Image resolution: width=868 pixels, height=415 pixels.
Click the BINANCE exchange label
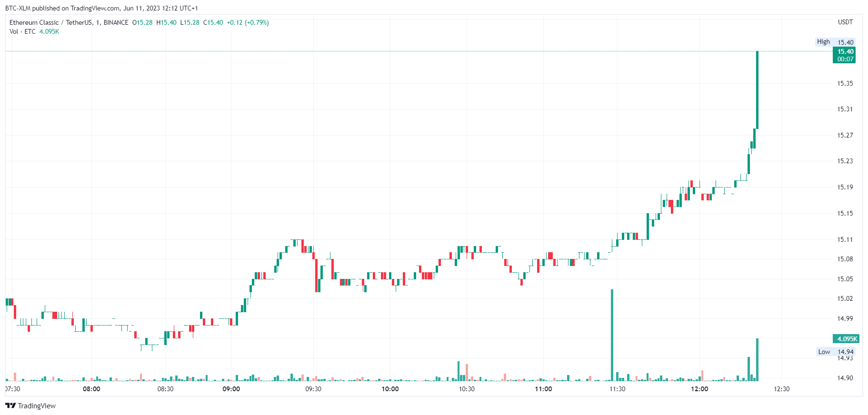[116, 22]
